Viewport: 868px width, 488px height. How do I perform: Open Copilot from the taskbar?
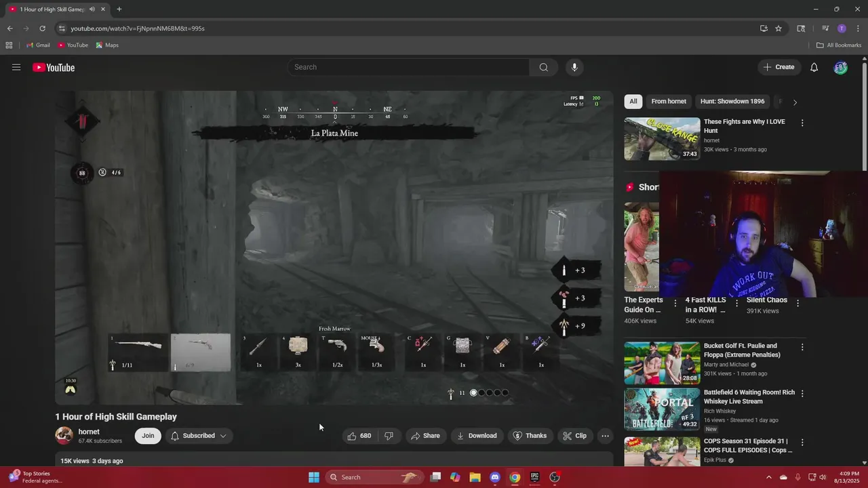point(455,477)
